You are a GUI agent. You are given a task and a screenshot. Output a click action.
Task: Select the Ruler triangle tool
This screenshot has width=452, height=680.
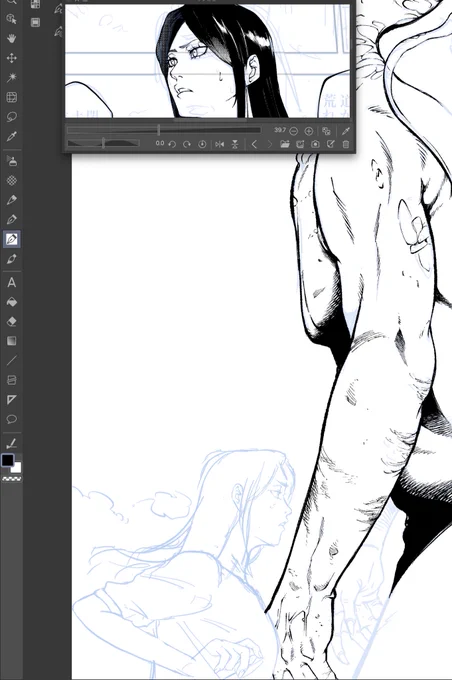[12, 399]
